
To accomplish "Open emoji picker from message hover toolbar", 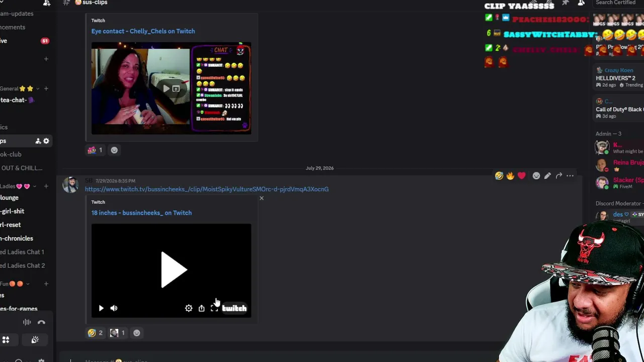I will coord(536,176).
